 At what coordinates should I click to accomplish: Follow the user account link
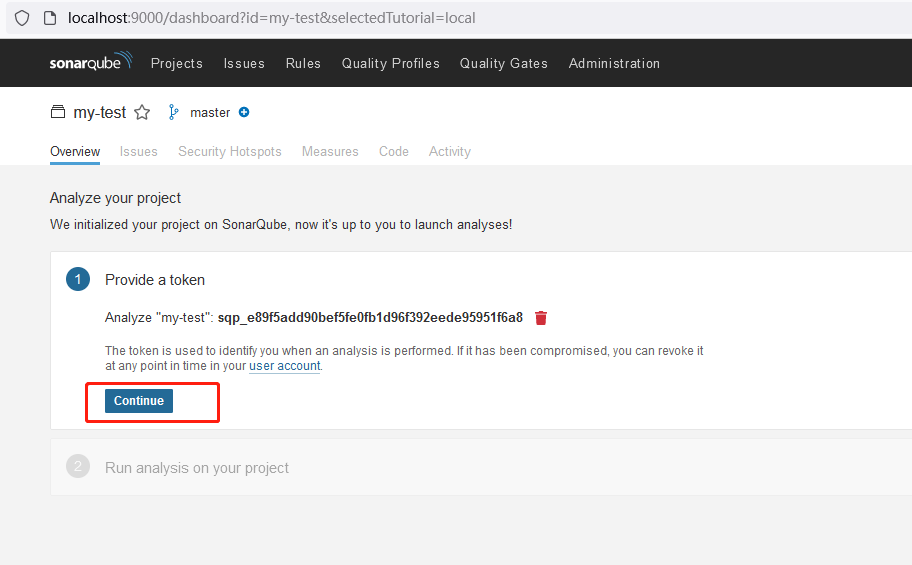(284, 366)
